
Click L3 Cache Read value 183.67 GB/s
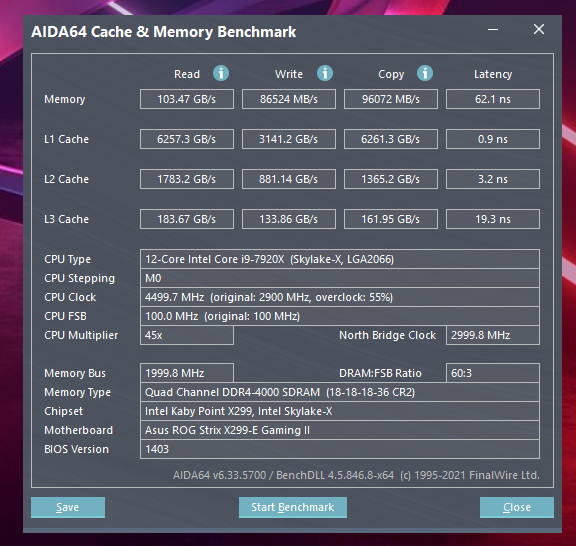point(187,219)
